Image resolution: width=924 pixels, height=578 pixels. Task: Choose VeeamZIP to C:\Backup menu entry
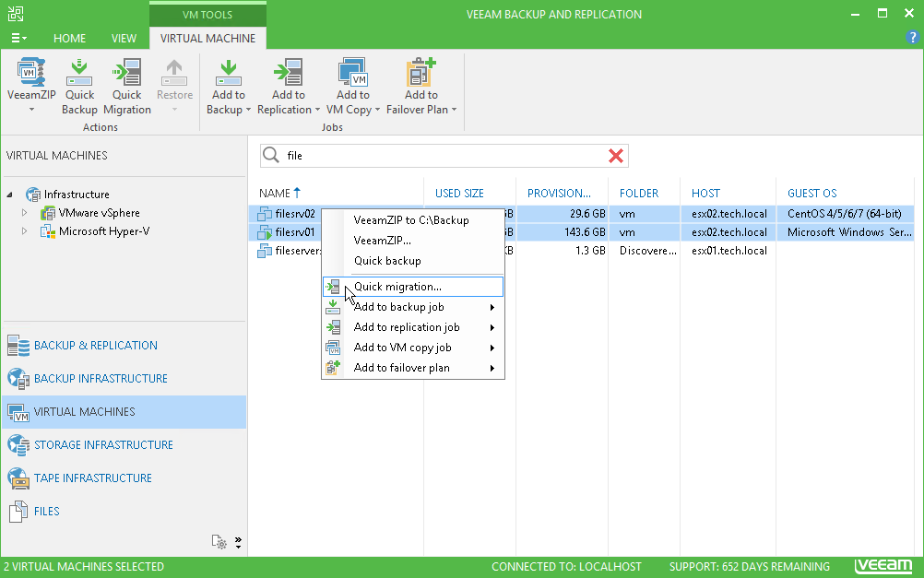[411, 220]
